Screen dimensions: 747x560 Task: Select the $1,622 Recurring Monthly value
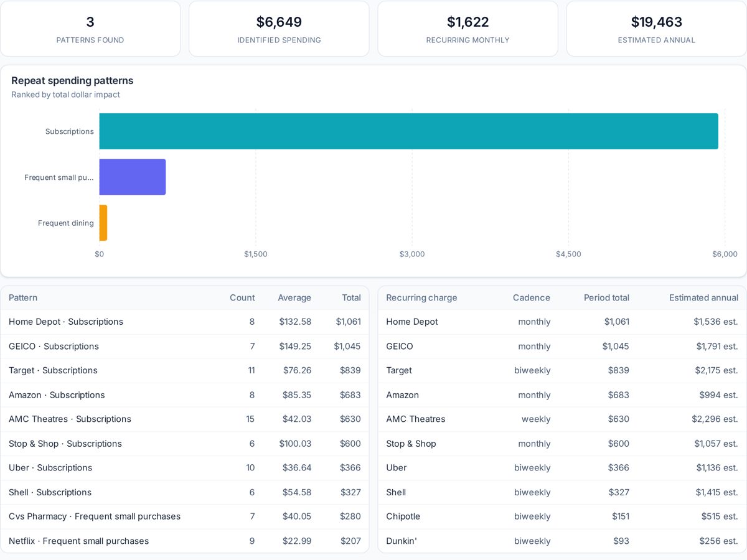coord(468,22)
